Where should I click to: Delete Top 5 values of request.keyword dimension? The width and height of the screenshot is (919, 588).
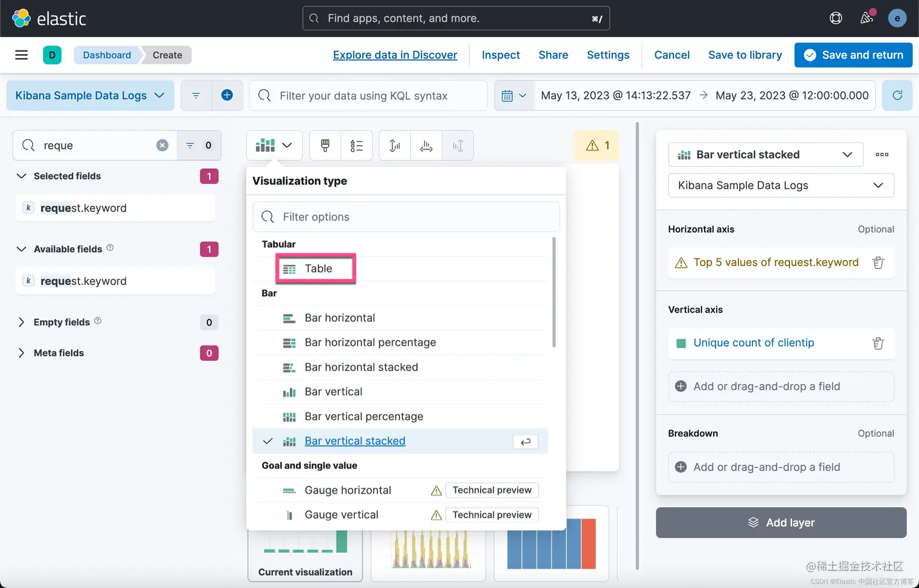click(x=878, y=262)
